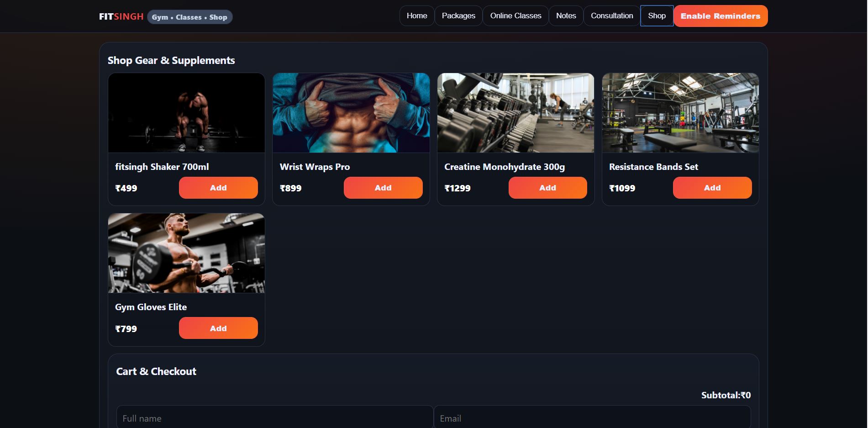Open the Creatine Monohydrate product photo

point(516,113)
